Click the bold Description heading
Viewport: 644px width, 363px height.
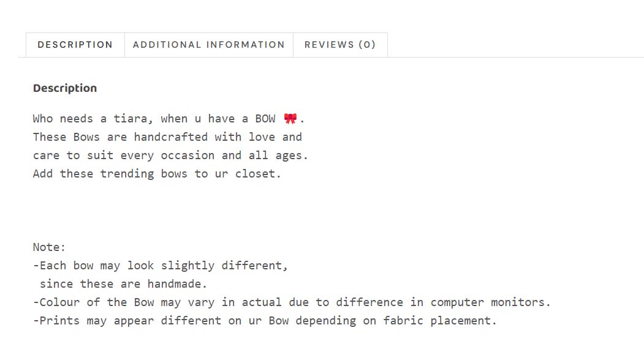65,88
